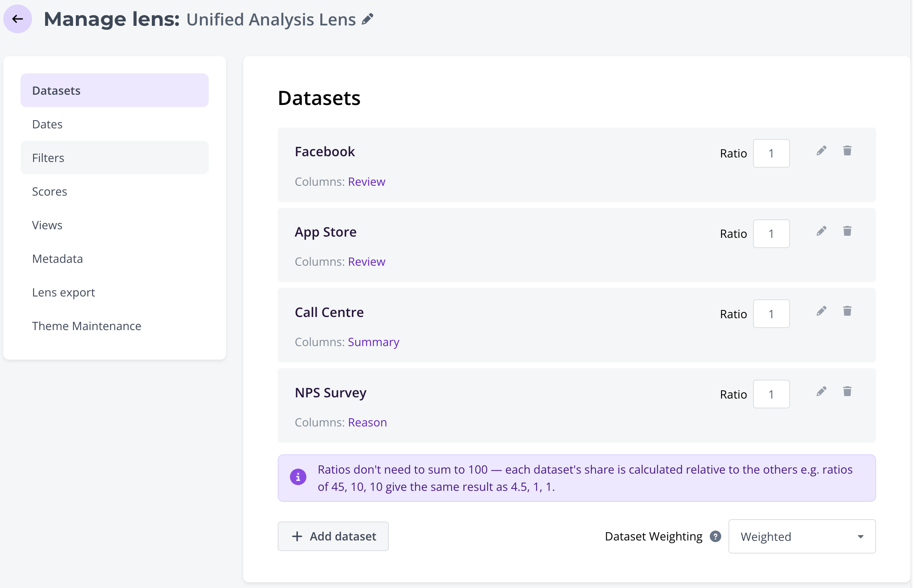This screenshot has height=588, width=913.
Task: Click the Call Centre dataset name
Action: pos(329,312)
